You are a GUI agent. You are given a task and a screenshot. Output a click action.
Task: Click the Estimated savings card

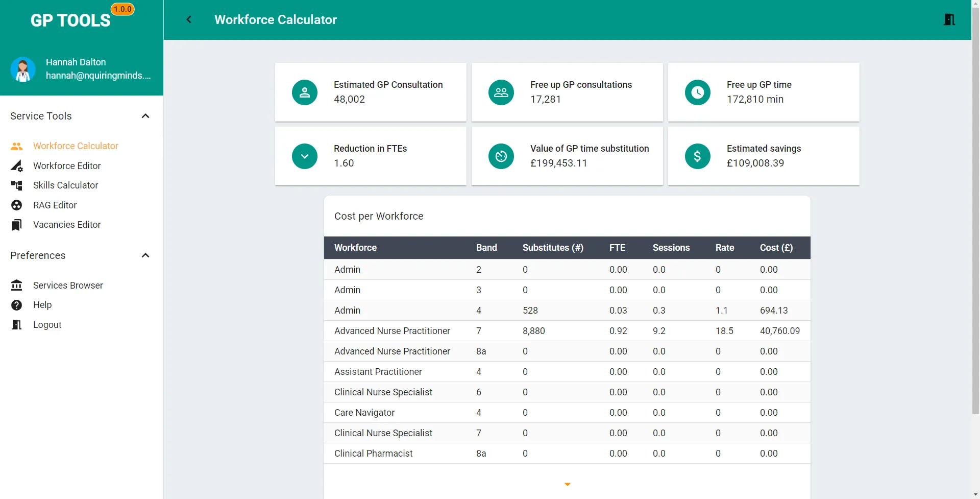pyautogui.click(x=764, y=156)
